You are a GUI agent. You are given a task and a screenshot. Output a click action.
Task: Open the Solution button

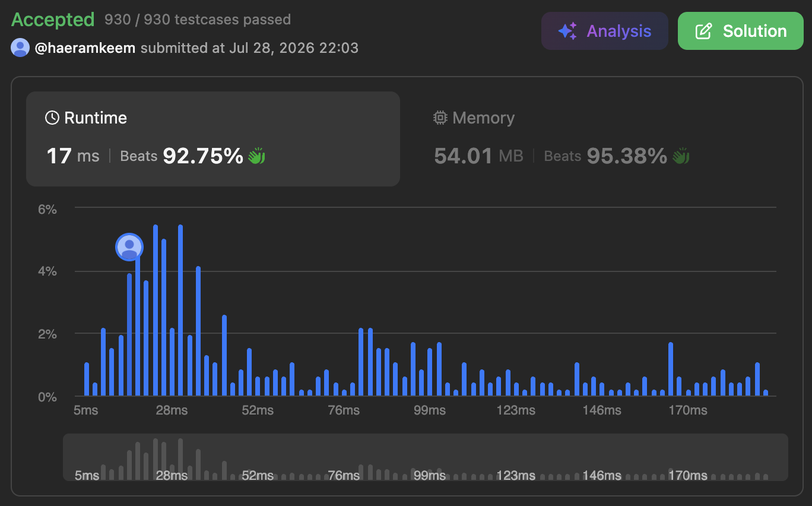[741, 31]
